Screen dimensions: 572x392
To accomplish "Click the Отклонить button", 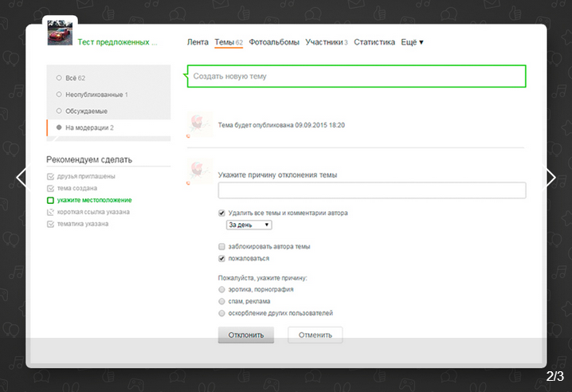I will pos(246,335).
